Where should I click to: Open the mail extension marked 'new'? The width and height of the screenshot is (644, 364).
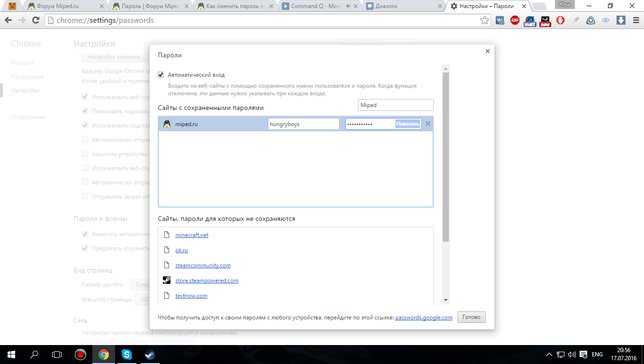pos(546,21)
